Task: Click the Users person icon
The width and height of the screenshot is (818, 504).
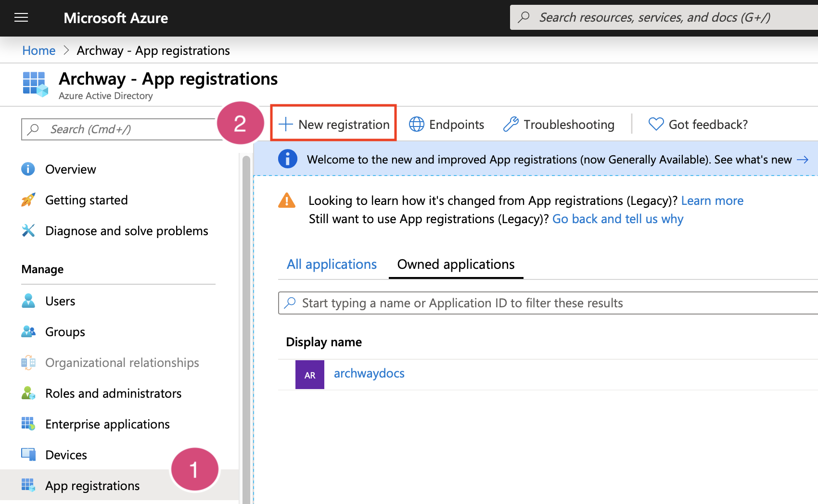Action: 28,301
